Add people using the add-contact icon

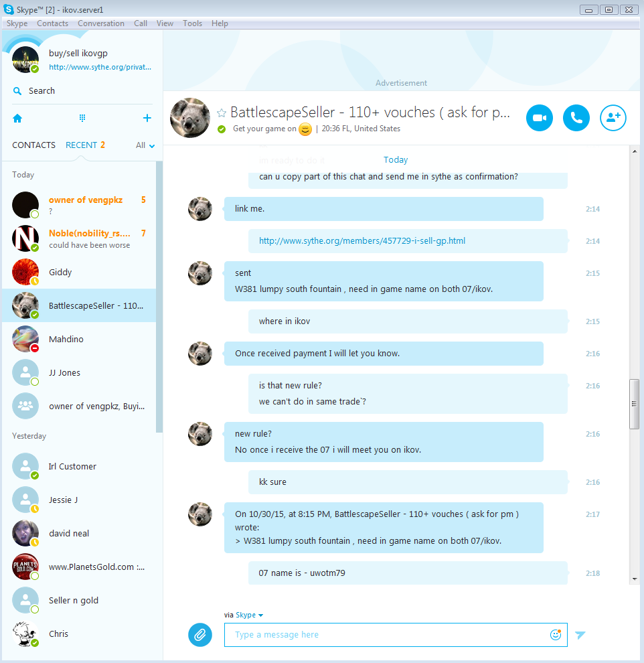(x=613, y=118)
